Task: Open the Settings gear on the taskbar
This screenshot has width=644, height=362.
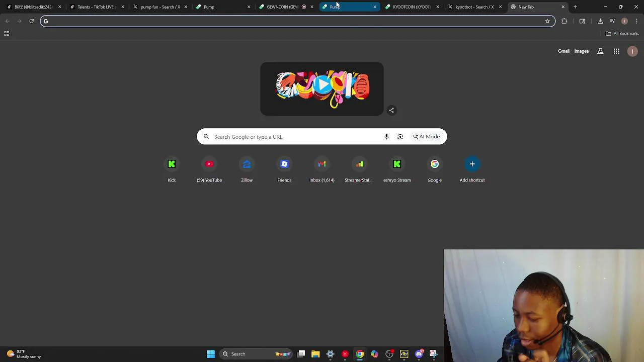Action: [331, 354]
